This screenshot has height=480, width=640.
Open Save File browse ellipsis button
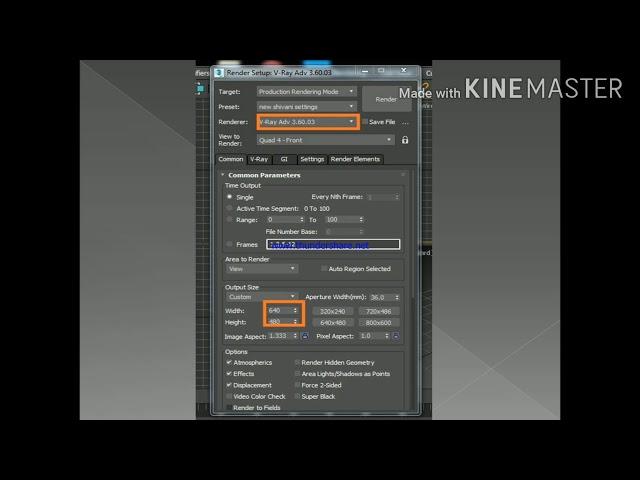coord(405,122)
